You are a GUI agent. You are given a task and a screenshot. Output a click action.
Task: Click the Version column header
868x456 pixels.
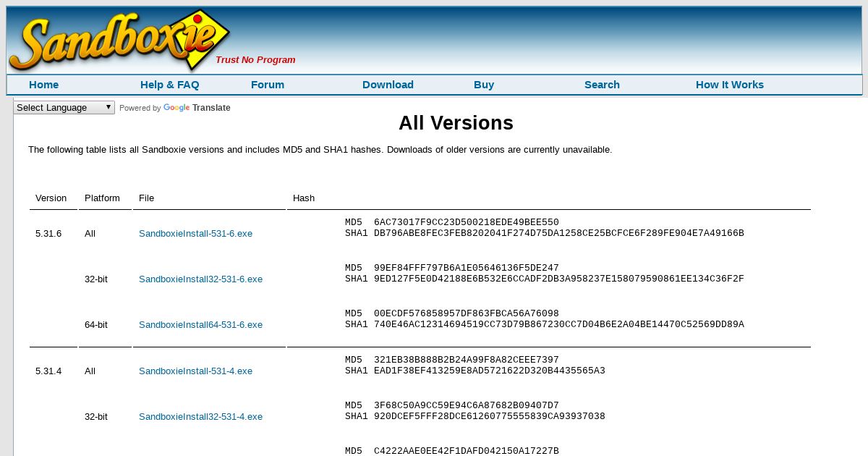point(51,198)
